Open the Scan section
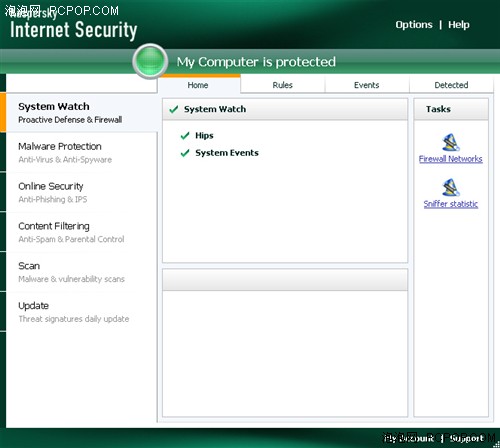 tap(81, 272)
